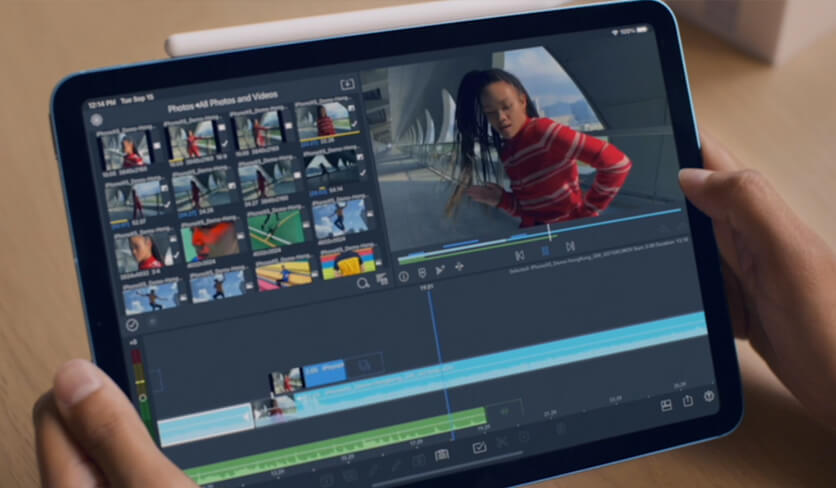
Task: Select the overlay thumbnail clip left of the title
Action: click(286, 382)
